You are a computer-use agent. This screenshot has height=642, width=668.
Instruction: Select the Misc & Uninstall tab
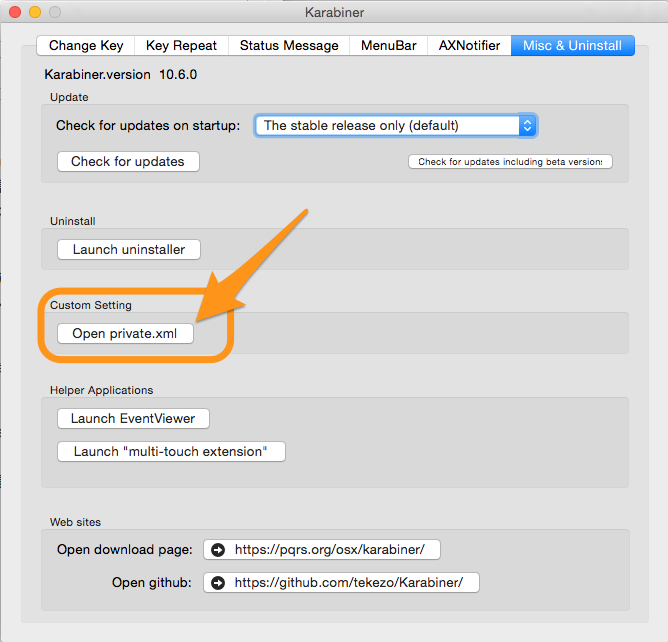click(573, 46)
